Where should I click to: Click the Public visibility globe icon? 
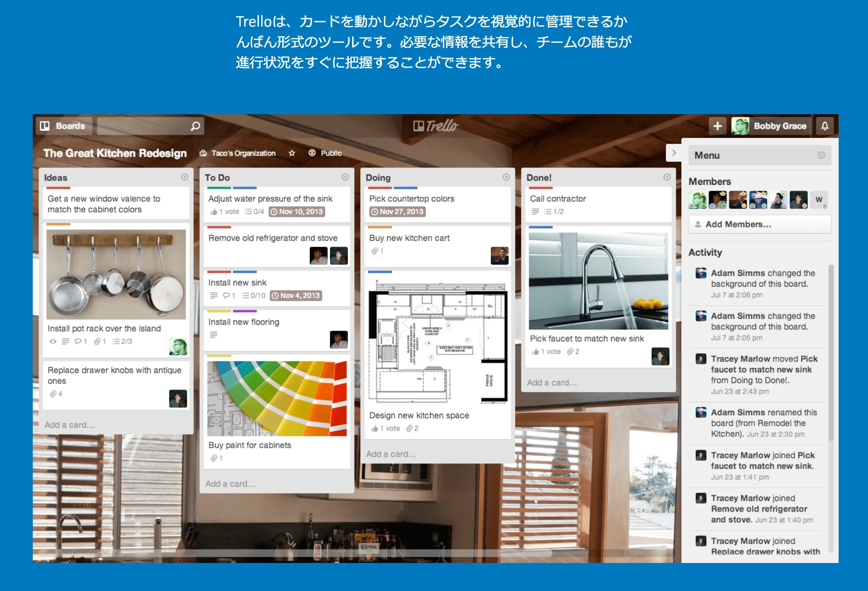pos(312,153)
